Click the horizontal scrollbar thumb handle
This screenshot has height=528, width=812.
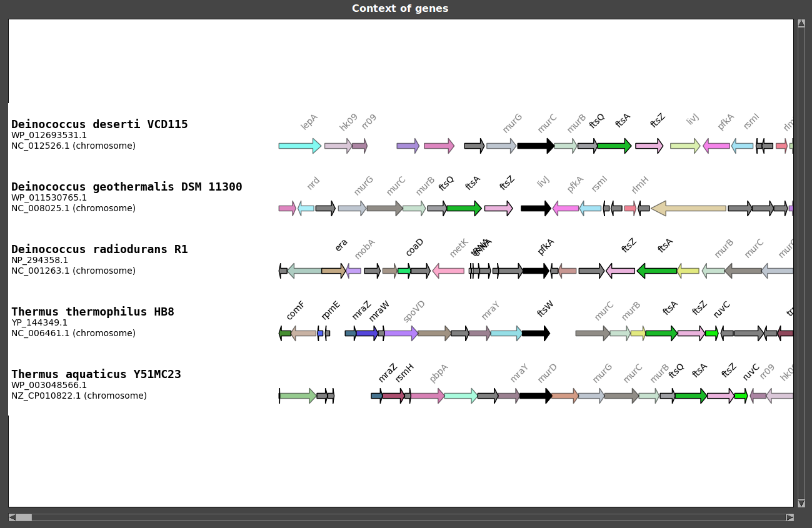point(24,517)
